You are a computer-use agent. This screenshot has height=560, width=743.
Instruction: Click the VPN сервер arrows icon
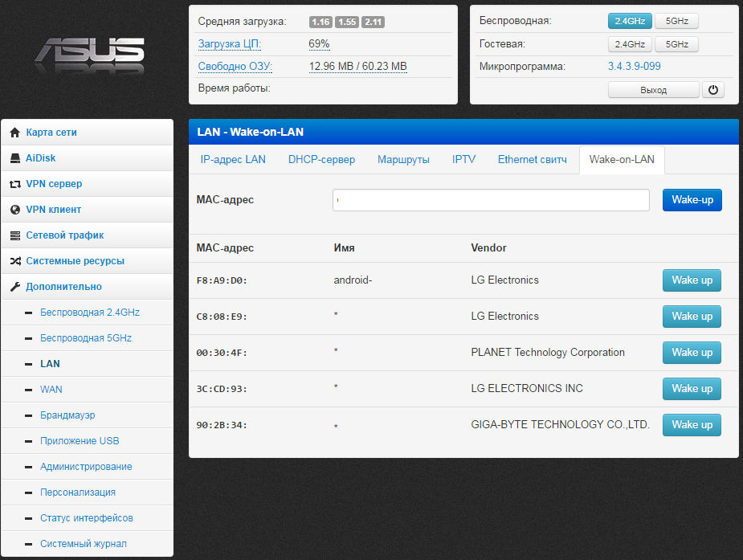click(14, 184)
